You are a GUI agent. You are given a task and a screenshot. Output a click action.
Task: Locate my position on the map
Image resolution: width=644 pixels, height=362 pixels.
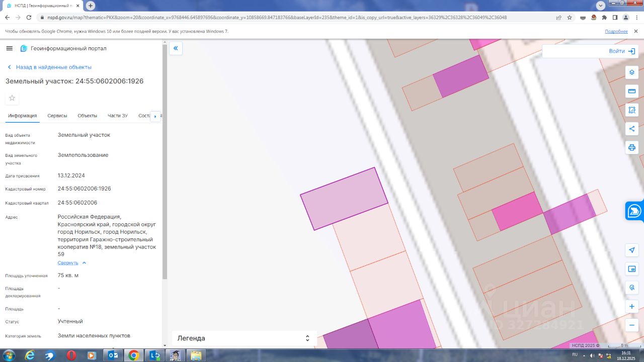[632, 250]
